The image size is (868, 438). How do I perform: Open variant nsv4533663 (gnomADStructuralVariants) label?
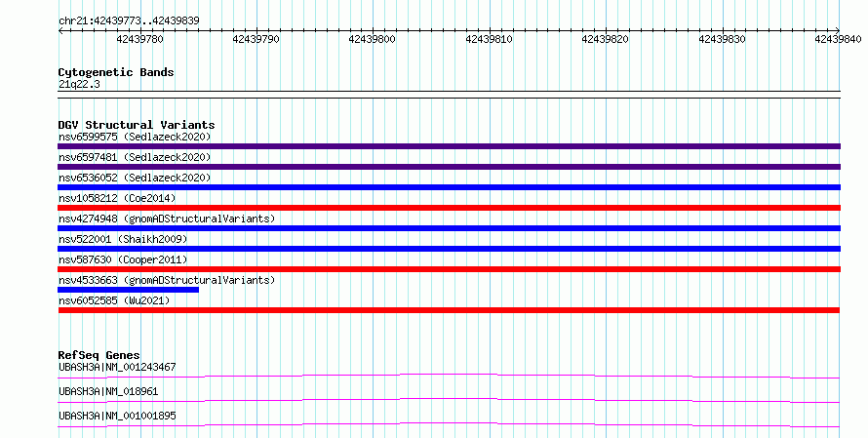167,280
